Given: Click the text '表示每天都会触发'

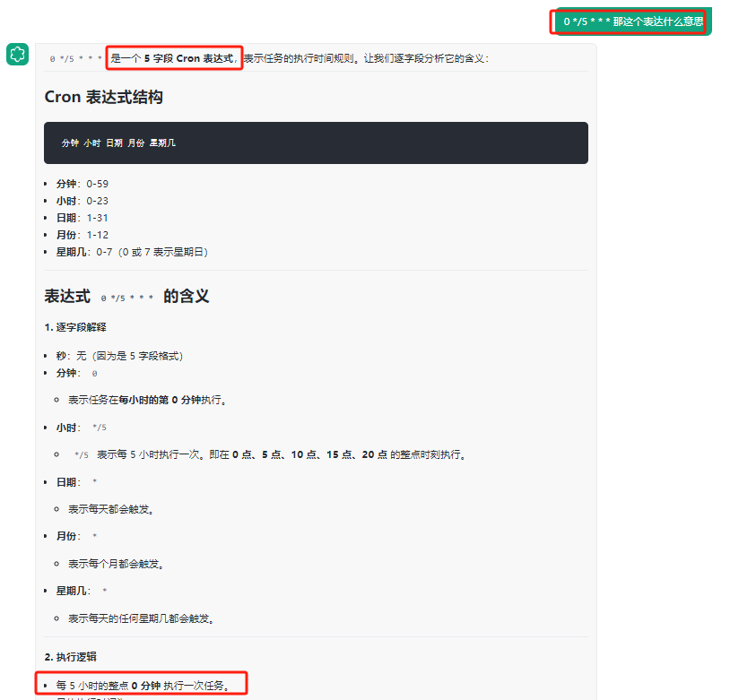Looking at the screenshot, I should pos(111,509).
